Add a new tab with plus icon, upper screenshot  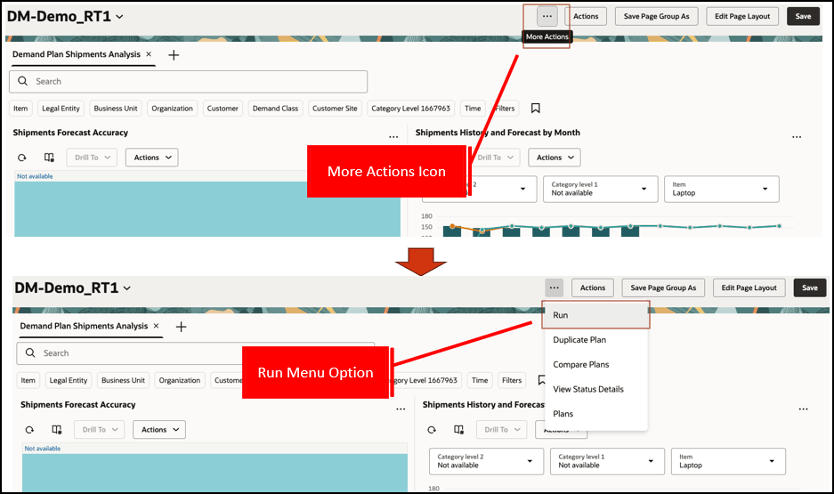pos(173,55)
